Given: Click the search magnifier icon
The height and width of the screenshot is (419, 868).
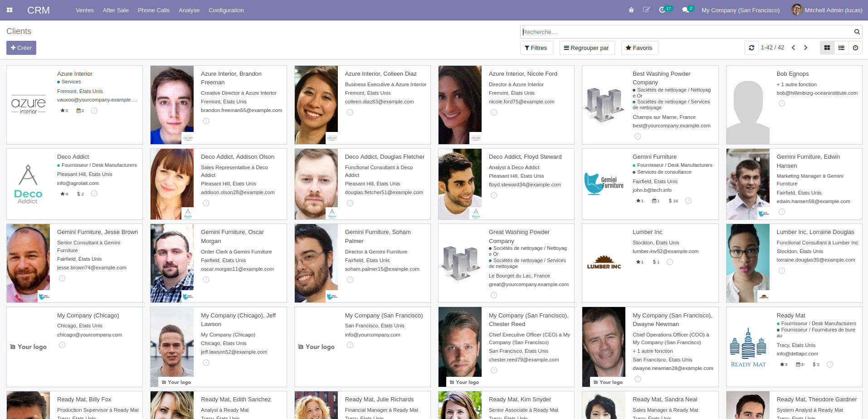Looking at the screenshot, I should coord(857,32).
